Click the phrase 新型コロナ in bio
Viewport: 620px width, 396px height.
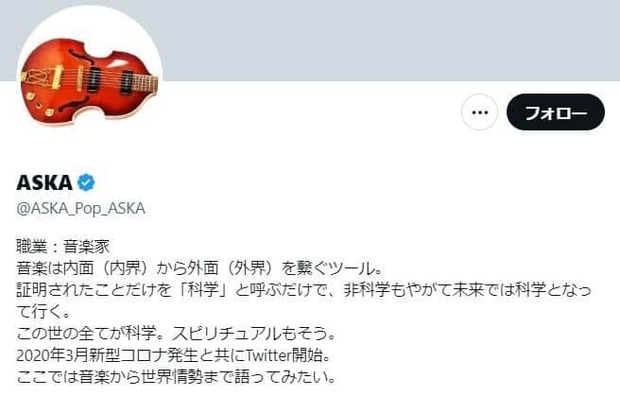tap(144, 356)
